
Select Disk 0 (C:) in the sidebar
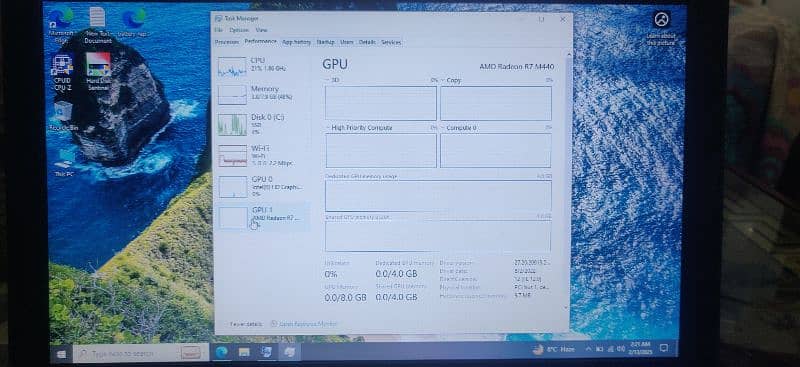coord(263,124)
